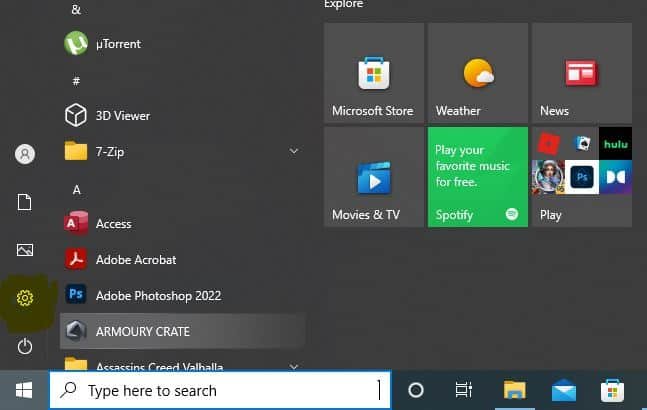Open the Movies & TV tile
647x410 pixels.
374,177
